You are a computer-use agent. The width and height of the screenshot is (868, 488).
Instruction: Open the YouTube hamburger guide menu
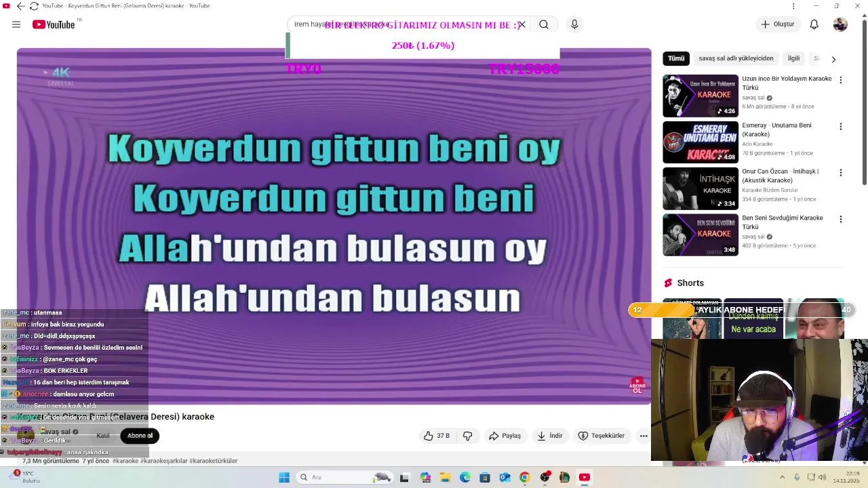16,24
